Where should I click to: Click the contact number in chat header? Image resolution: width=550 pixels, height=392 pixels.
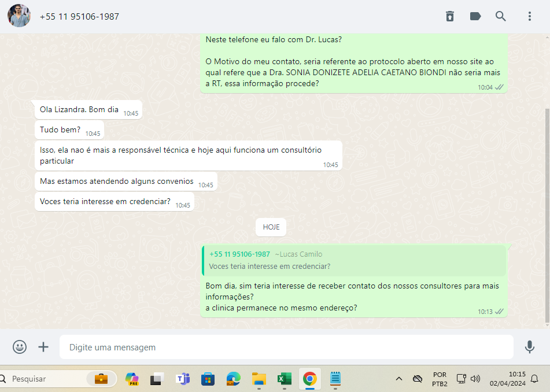coord(79,17)
